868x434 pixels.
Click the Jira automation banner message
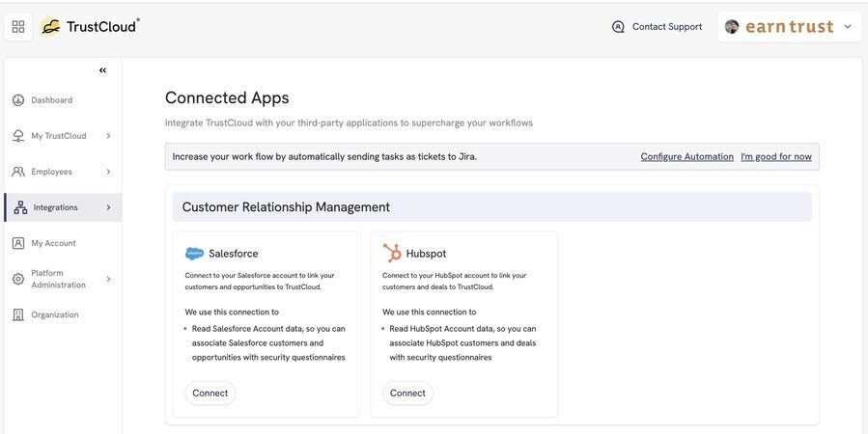pyautogui.click(x=324, y=157)
